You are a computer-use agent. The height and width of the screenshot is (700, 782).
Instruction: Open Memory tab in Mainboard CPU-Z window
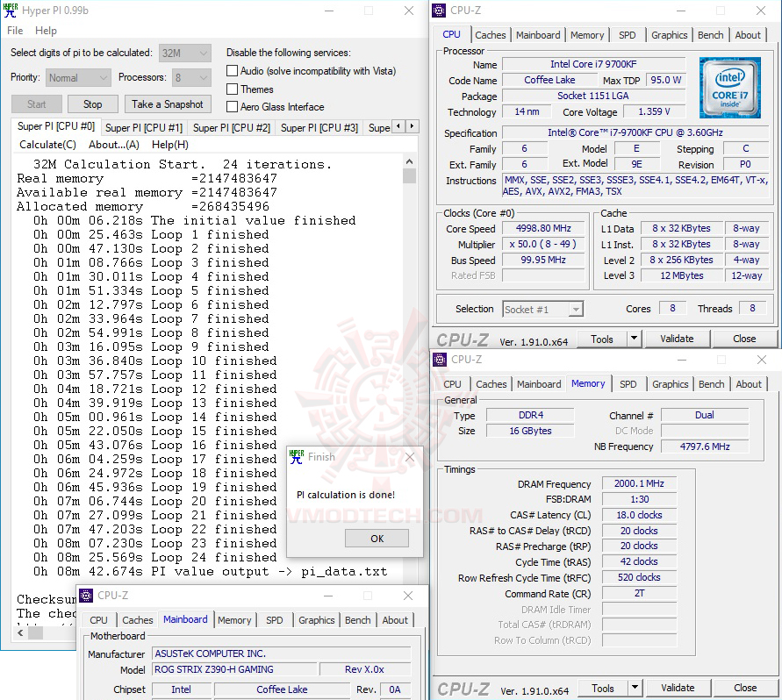coord(234,620)
